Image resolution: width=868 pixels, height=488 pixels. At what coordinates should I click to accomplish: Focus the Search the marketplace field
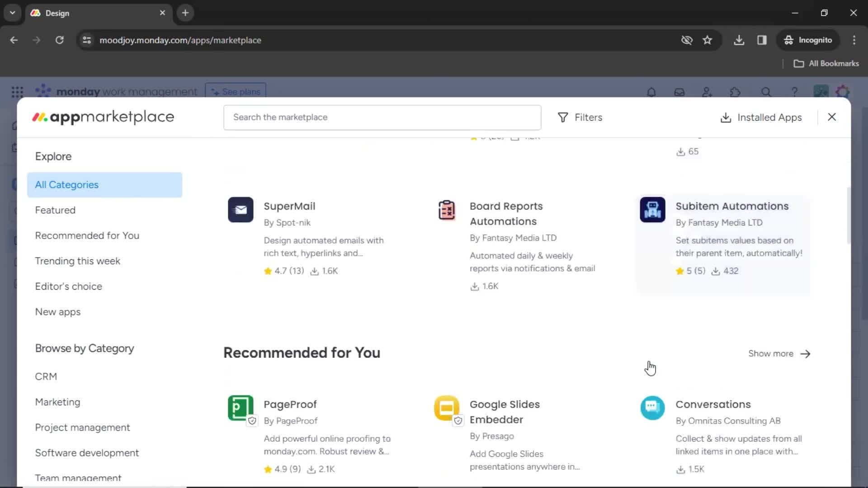coord(382,117)
